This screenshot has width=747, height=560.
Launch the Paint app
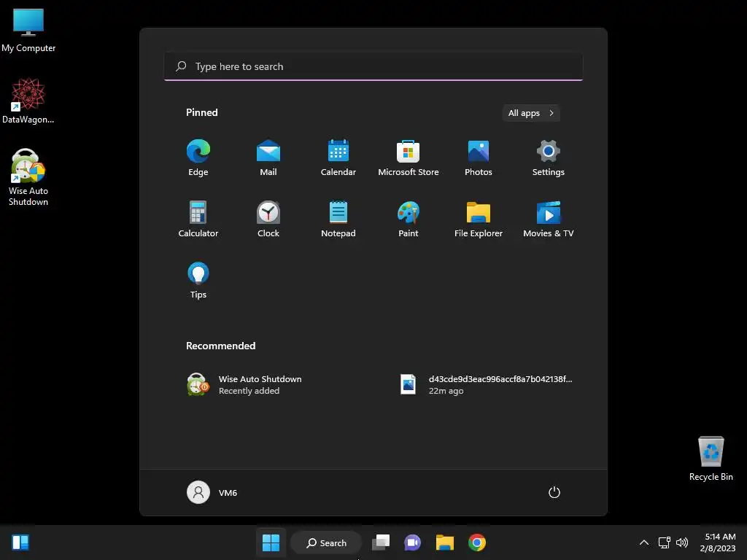(x=409, y=219)
